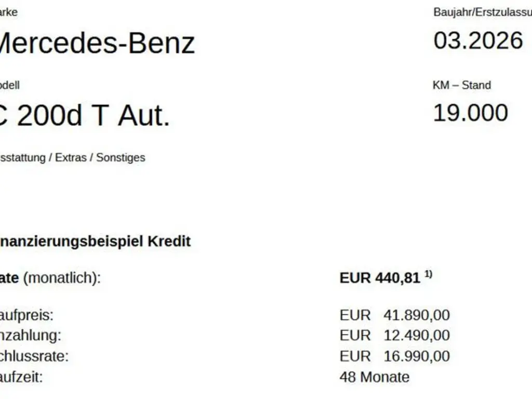The image size is (532, 399).
Task: Click the C 200d T Aut. model text
Action: [x=85, y=115]
